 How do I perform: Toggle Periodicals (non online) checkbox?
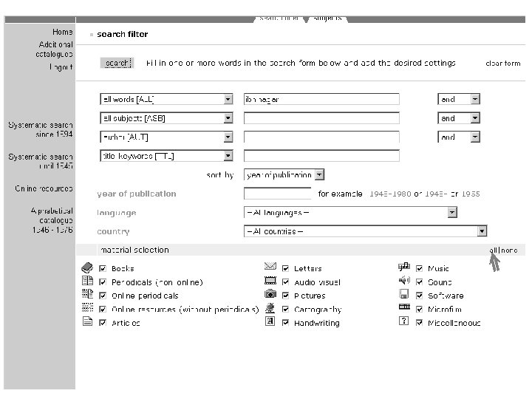pos(103,282)
